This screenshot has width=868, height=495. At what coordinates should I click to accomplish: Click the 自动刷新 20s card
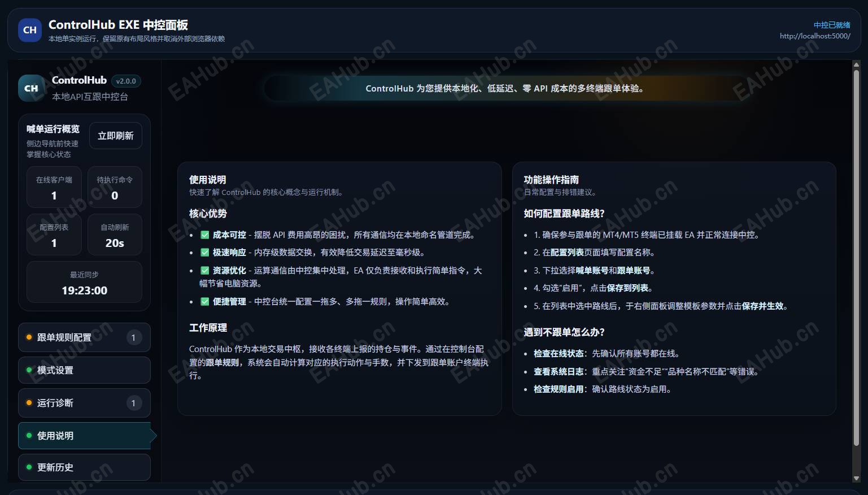(115, 235)
